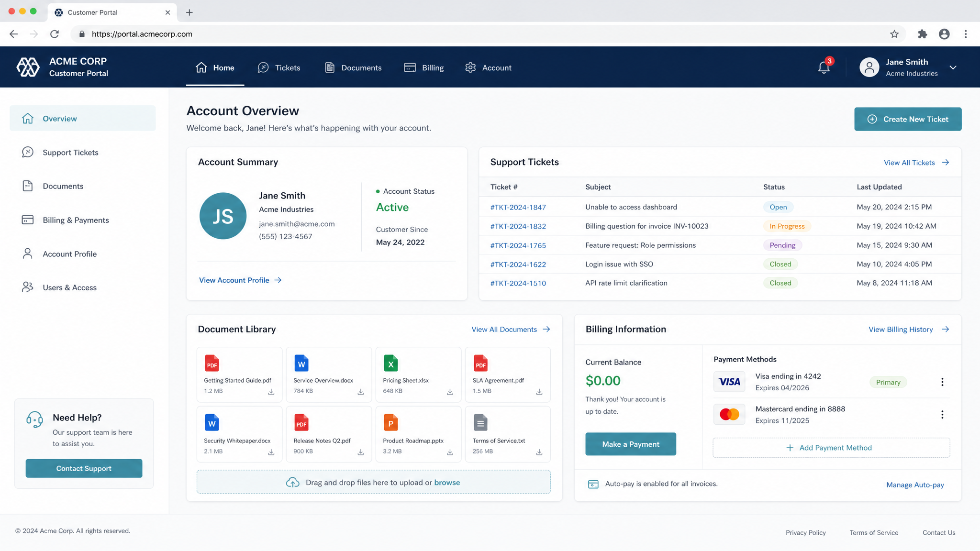Screen dimensions: 980x551
Task: Download Security Whitepaper.docx file
Action: (271, 452)
